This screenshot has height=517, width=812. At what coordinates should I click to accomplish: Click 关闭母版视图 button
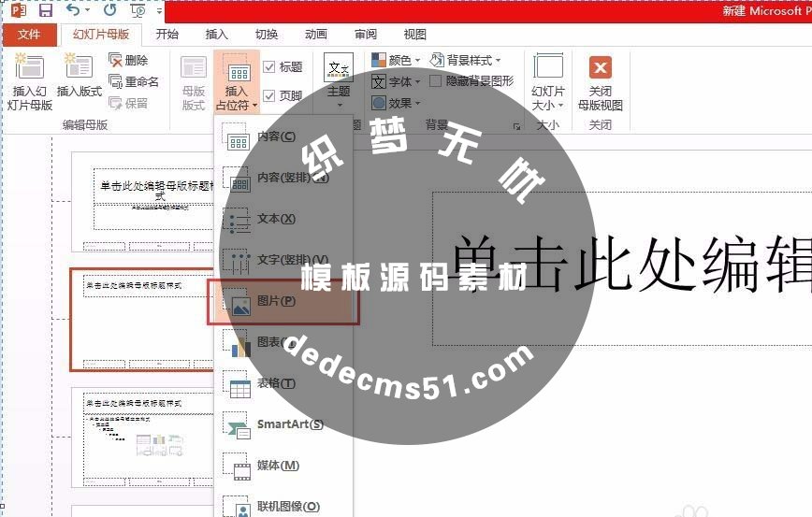601,83
